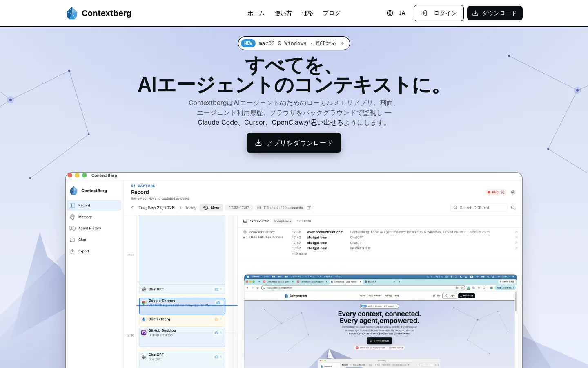This screenshot has width=588, height=368.
Task: Open the calendar icon next to segments
Action: click(x=309, y=208)
